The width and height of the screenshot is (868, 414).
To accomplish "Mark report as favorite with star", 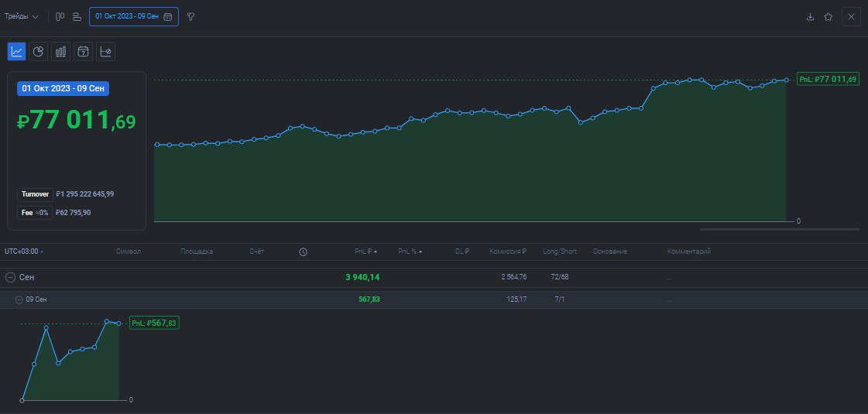I will point(829,16).
